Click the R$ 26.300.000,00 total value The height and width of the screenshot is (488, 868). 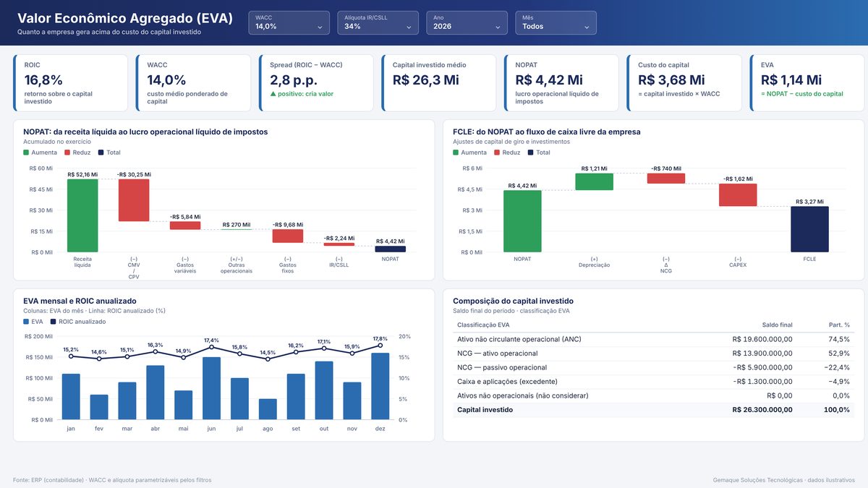point(762,410)
